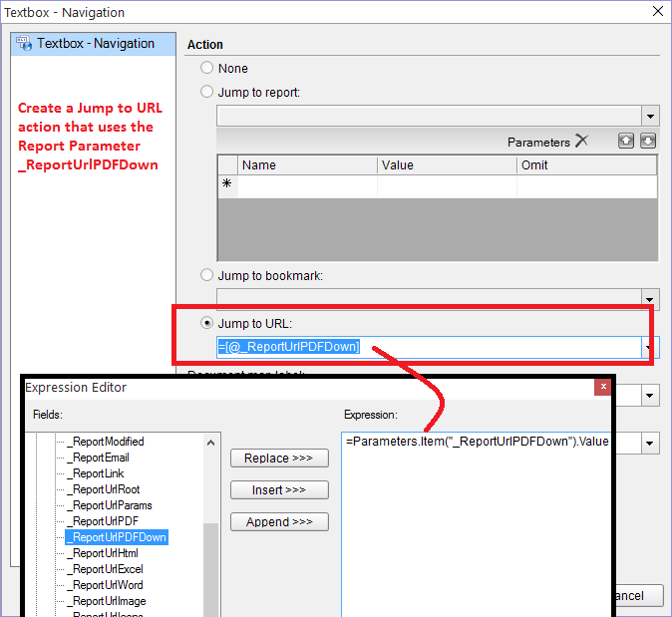Close the Expression Editor with red X
The image size is (672, 617).
[602, 387]
